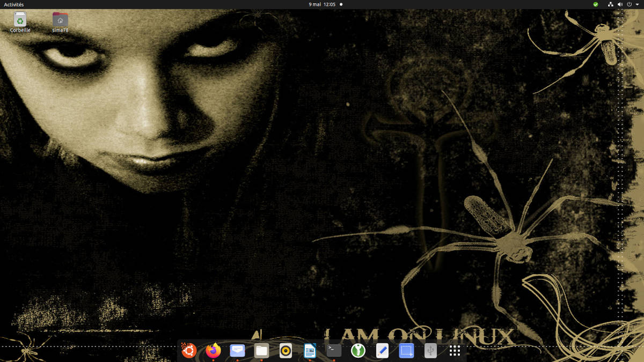Open the Files manager from dock
644x362 pixels.
pyautogui.click(x=261, y=351)
